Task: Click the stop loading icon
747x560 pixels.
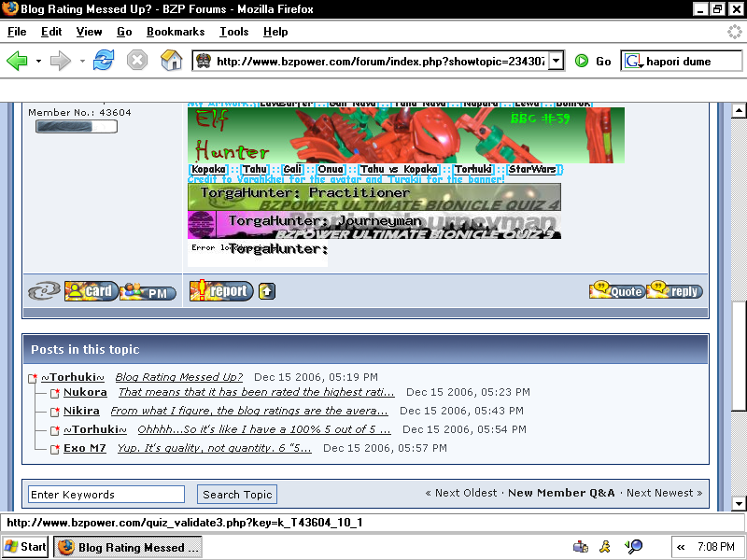Action: (138, 60)
